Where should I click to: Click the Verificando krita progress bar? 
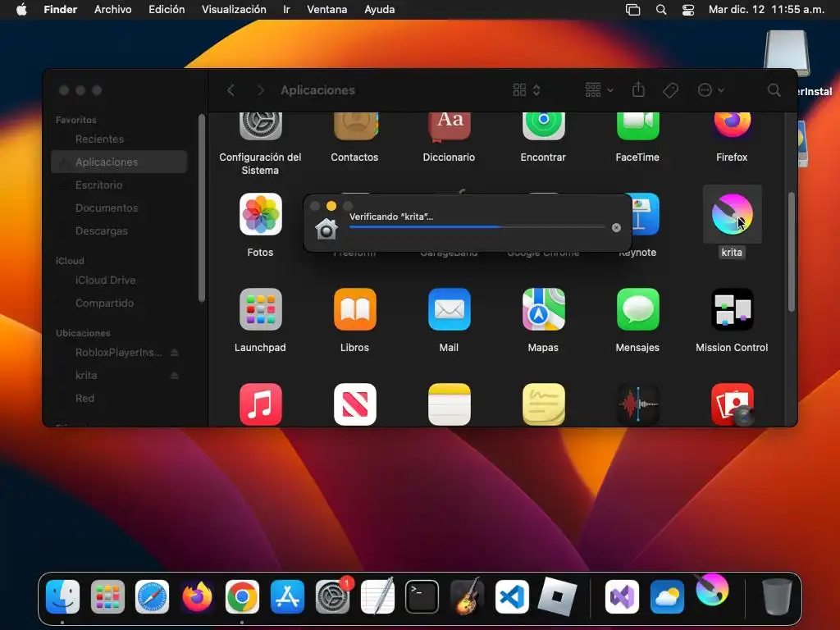(477, 227)
